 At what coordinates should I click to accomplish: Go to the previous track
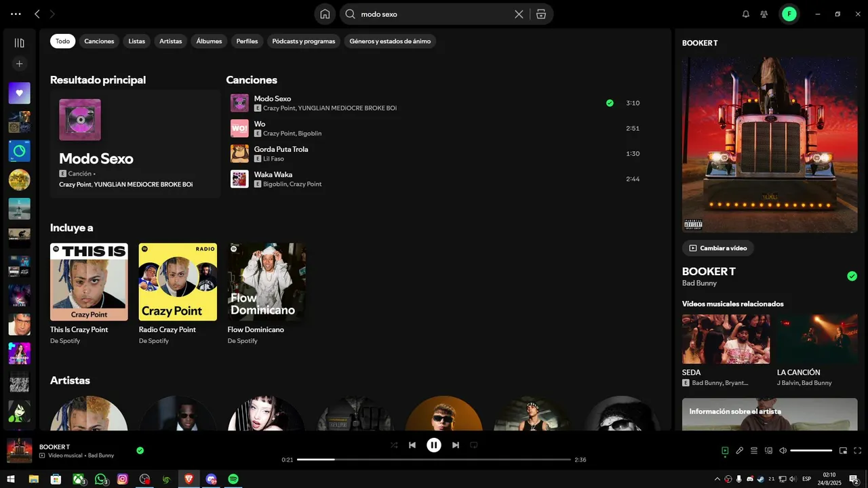[412, 445]
